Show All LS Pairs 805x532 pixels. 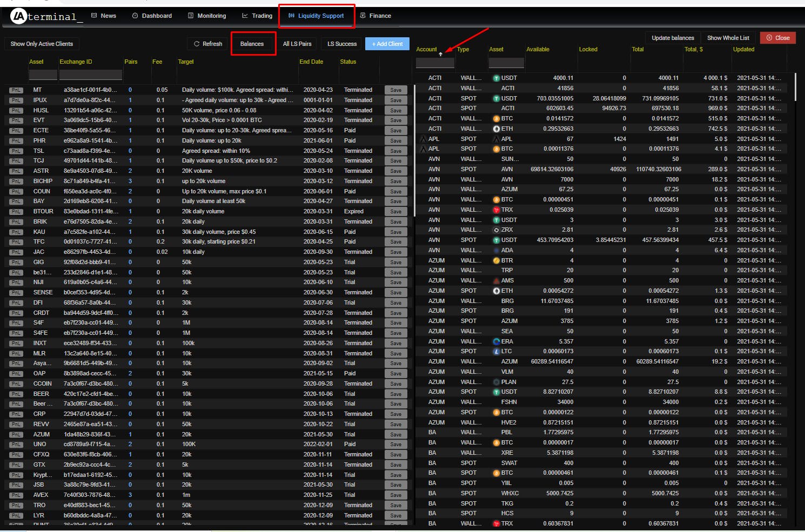[x=297, y=44]
